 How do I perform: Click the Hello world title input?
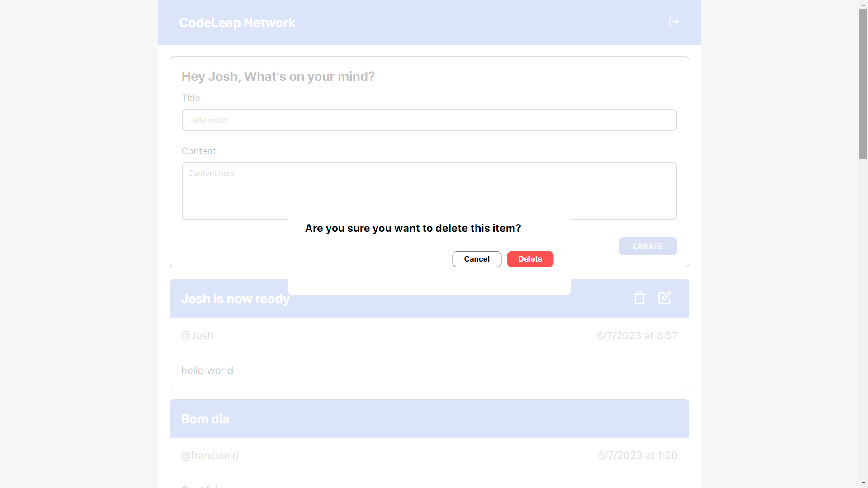pyautogui.click(x=429, y=120)
